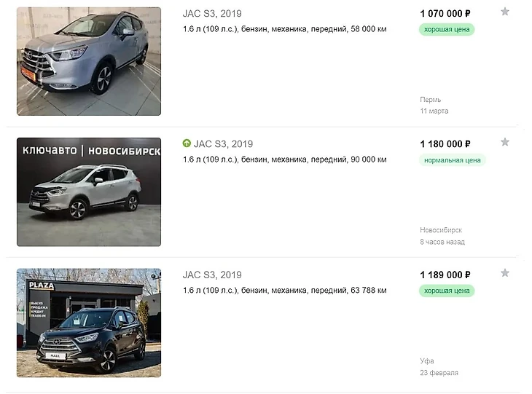Click the "нормальная цена" badge
The width and height of the screenshot is (532, 394).
(452, 160)
